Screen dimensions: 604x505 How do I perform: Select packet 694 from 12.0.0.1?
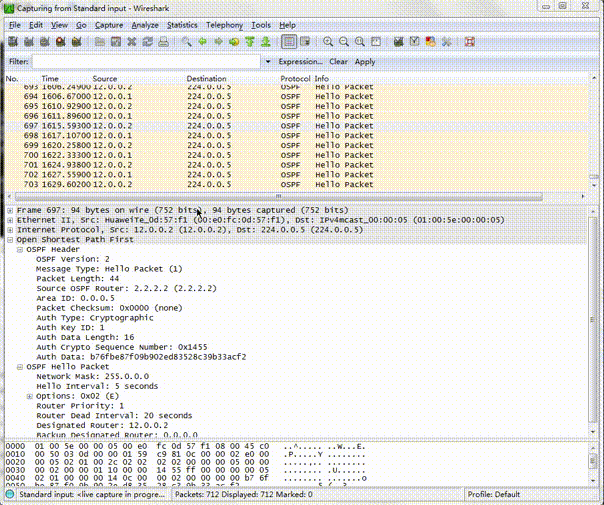[297, 97]
